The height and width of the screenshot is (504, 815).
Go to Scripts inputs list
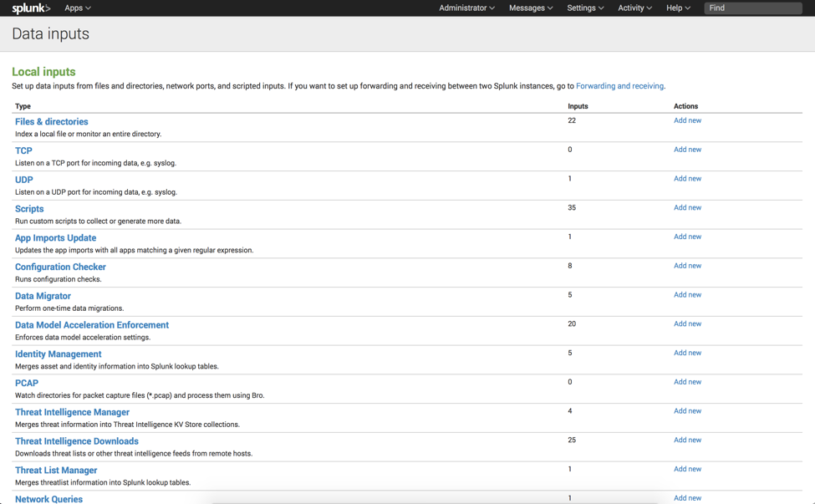point(29,209)
